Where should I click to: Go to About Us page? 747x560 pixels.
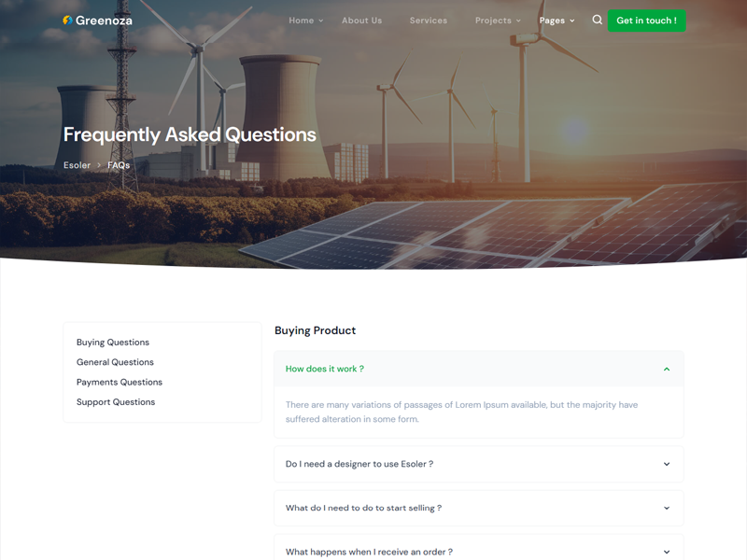pyautogui.click(x=361, y=21)
